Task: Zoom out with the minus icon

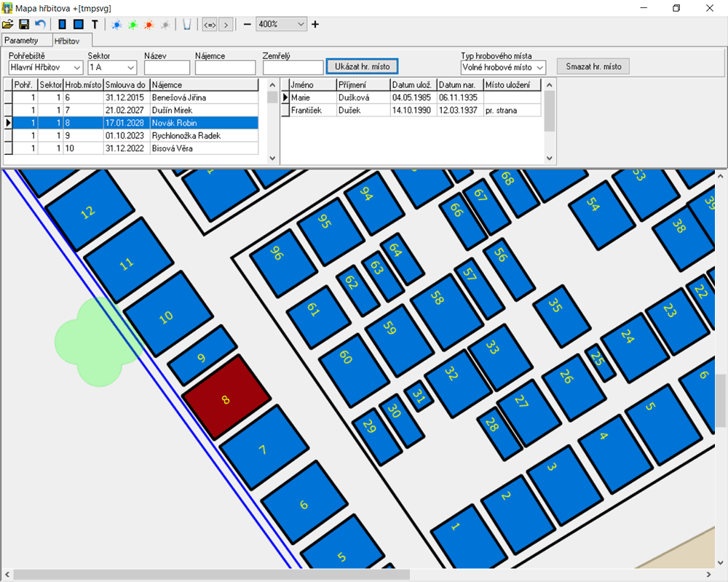Action: point(248,24)
